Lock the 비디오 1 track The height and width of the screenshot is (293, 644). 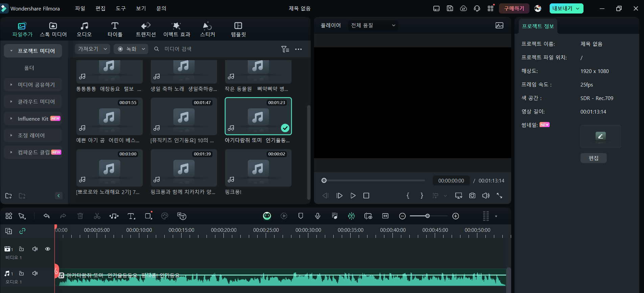[x=21, y=249]
